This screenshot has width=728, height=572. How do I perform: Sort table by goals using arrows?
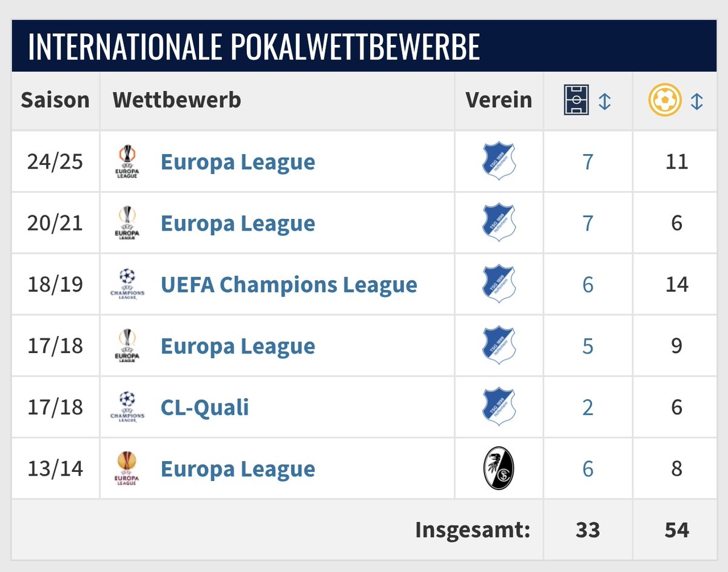pos(697,101)
